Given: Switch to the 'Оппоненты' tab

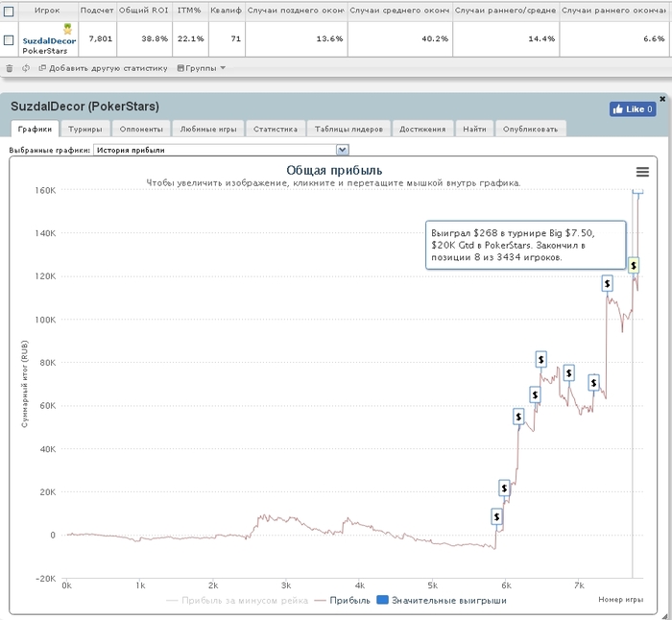Looking at the screenshot, I should pyautogui.click(x=141, y=129).
